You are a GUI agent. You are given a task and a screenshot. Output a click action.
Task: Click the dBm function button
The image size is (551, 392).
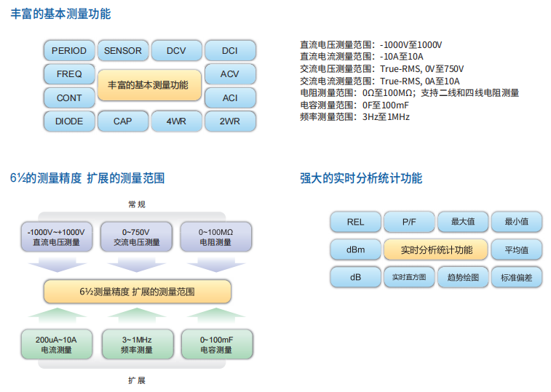pos(355,250)
